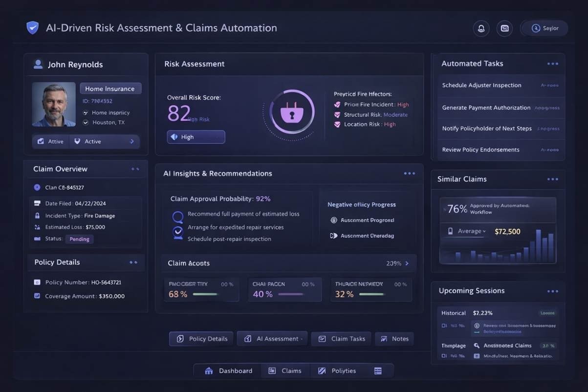The width and height of the screenshot is (588, 392).
Task: Click the shield logo icon
Action: (x=32, y=28)
